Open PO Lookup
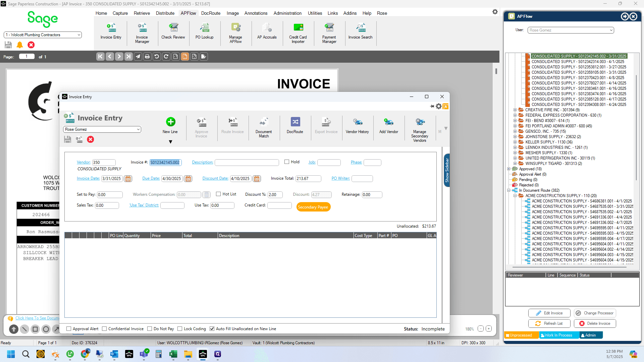The height and width of the screenshot is (362, 644). (x=204, y=32)
